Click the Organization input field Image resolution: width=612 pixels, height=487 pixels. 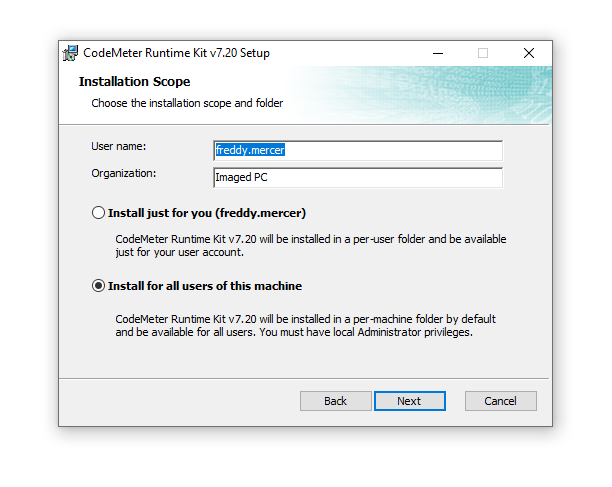click(358, 178)
